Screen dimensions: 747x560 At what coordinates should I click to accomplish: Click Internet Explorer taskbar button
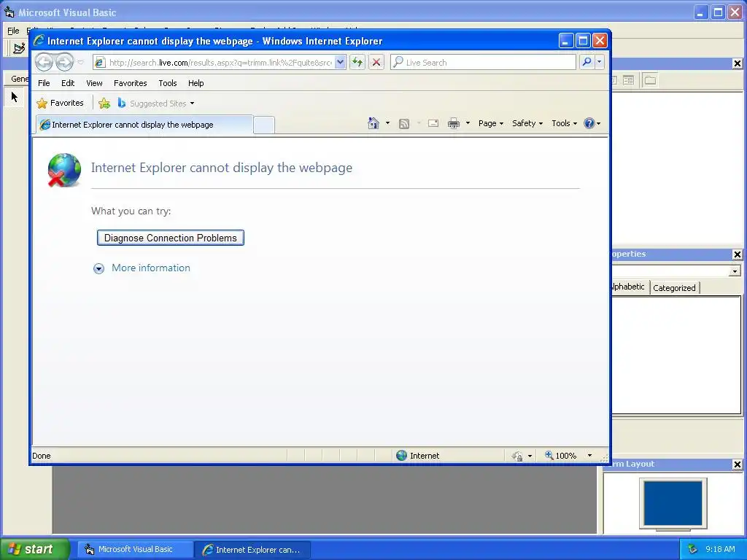click(253, 550)
